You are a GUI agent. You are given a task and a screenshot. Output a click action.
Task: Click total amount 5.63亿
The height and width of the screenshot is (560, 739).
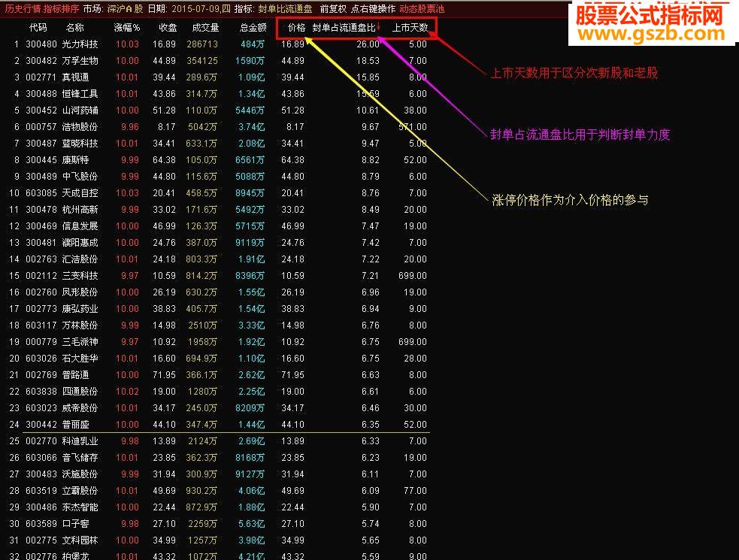(x=251, y=524)
